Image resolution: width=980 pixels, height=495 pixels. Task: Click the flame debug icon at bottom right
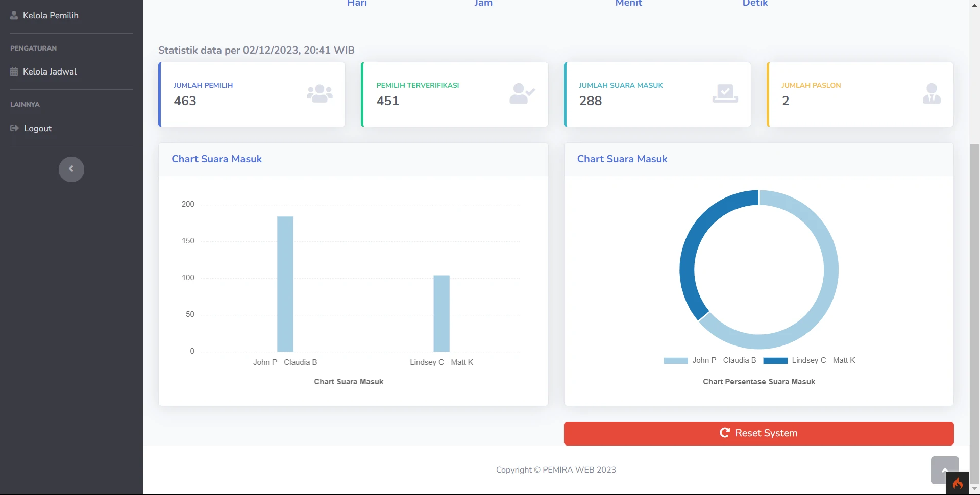click(x=958, y=483)
